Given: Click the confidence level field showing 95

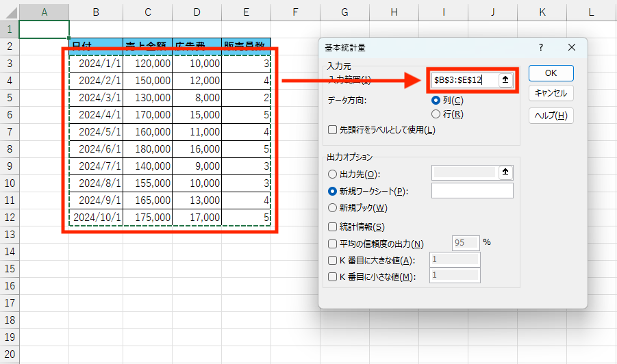Looking at the screenshot, I should [x=466, y=243].
